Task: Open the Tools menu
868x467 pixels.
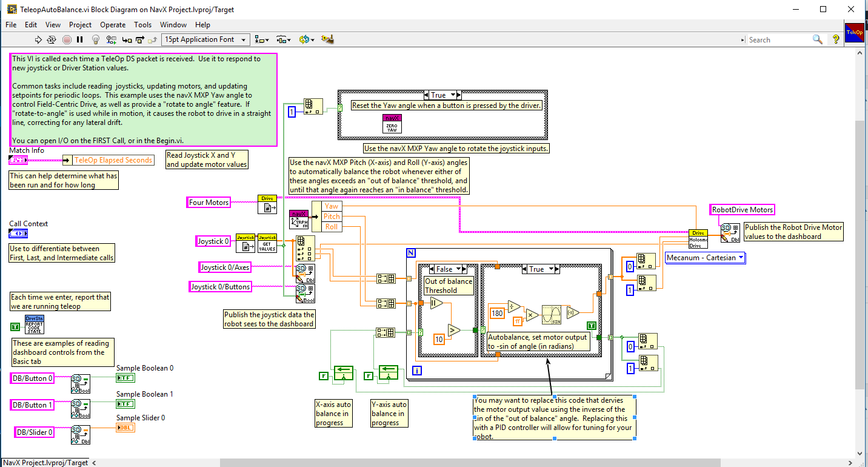Action: pyautogui.click(x=142, y=25)
